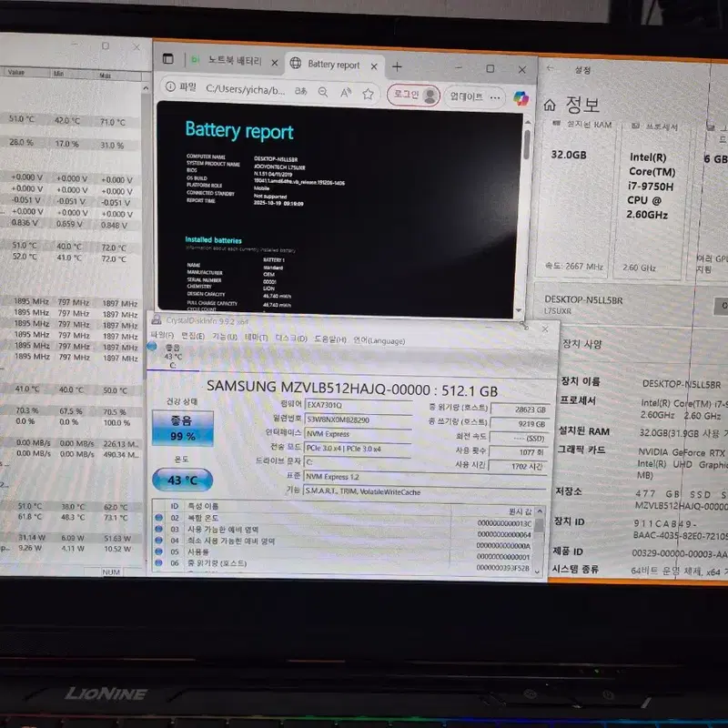Image resolution: width=728 pixels, height=728 pixels.
Task: Click the read aloud icon in Edge
Action: point(346,93)
